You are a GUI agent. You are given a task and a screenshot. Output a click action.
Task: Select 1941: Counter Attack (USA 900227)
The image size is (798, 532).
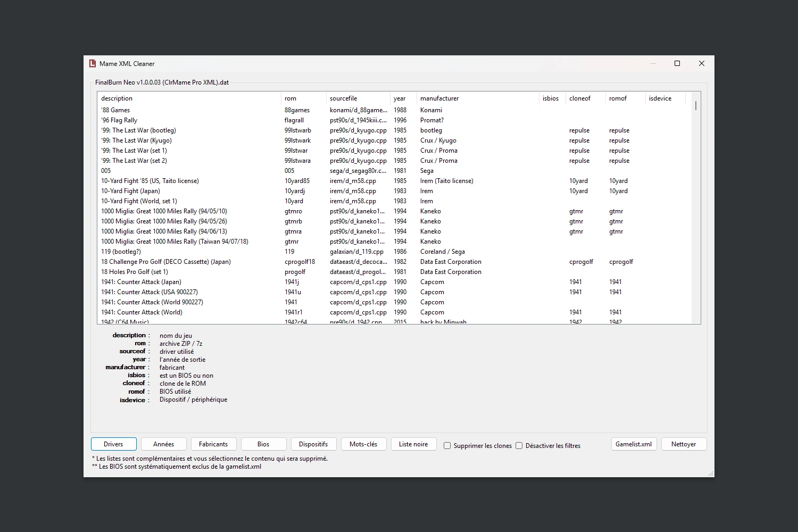point(395,292)
